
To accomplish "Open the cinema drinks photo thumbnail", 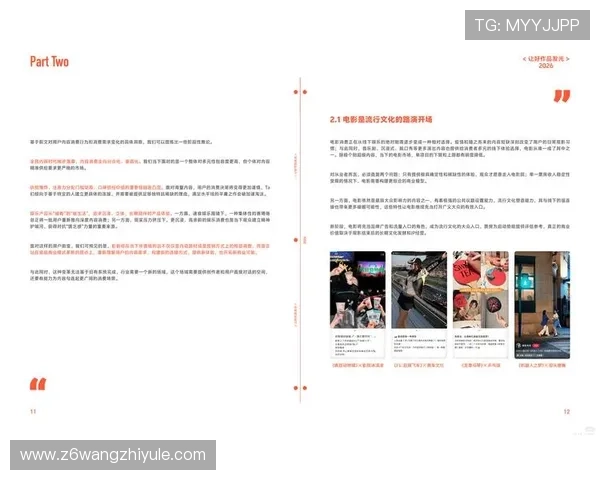I will click(358, 290).
